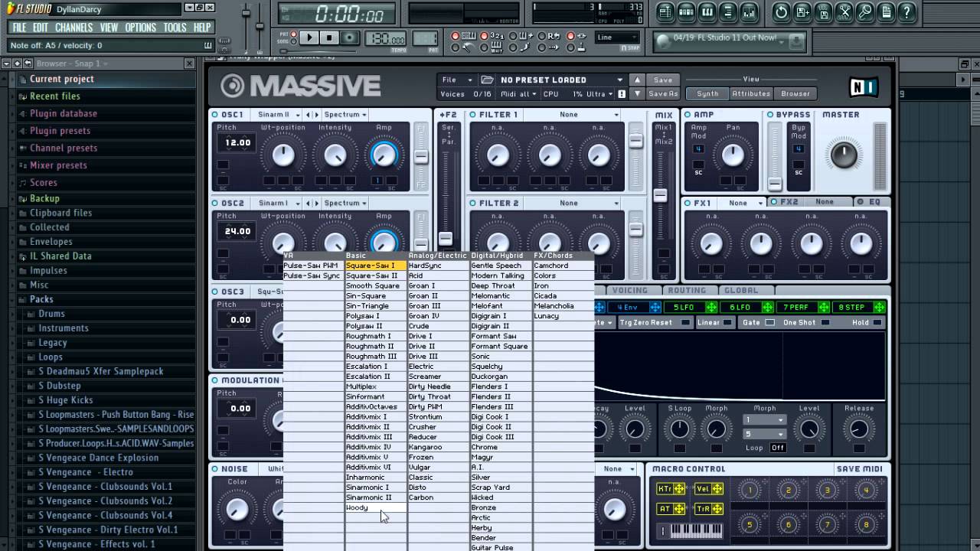Open the OPTIONS menu
The image size is (980, 551).
[x=140, y=28]
